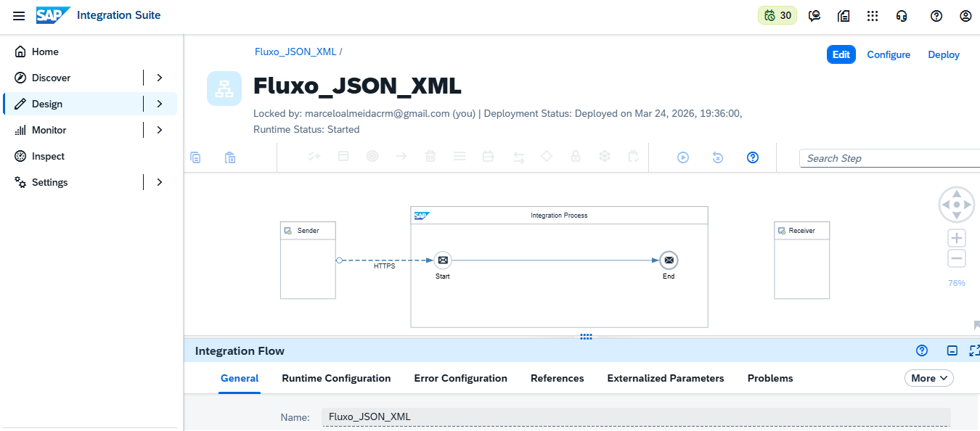The image size is (980, 431).
Task: Click the Runtime Status: Started text
Action: click(x=306, y=129)
